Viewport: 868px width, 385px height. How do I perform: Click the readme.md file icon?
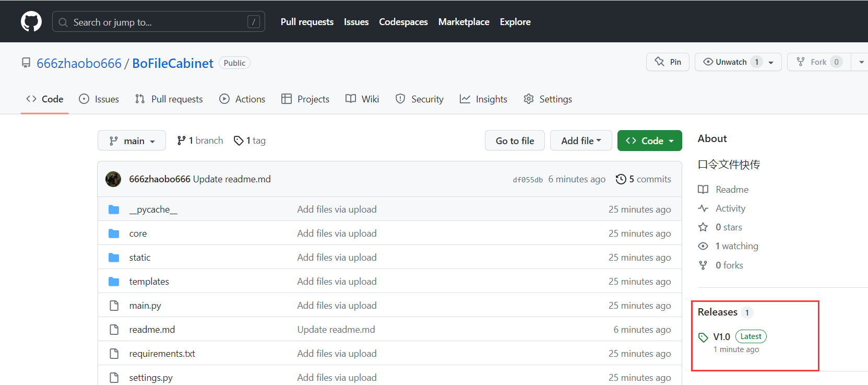[x=114, y=330]
